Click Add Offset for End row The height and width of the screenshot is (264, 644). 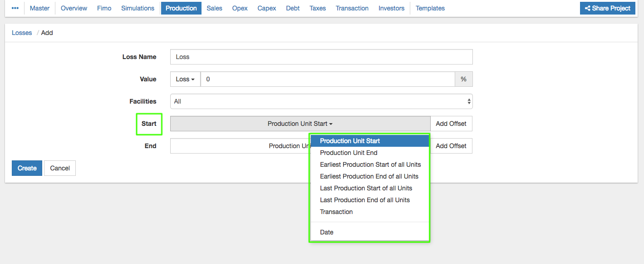coord(451,146)
